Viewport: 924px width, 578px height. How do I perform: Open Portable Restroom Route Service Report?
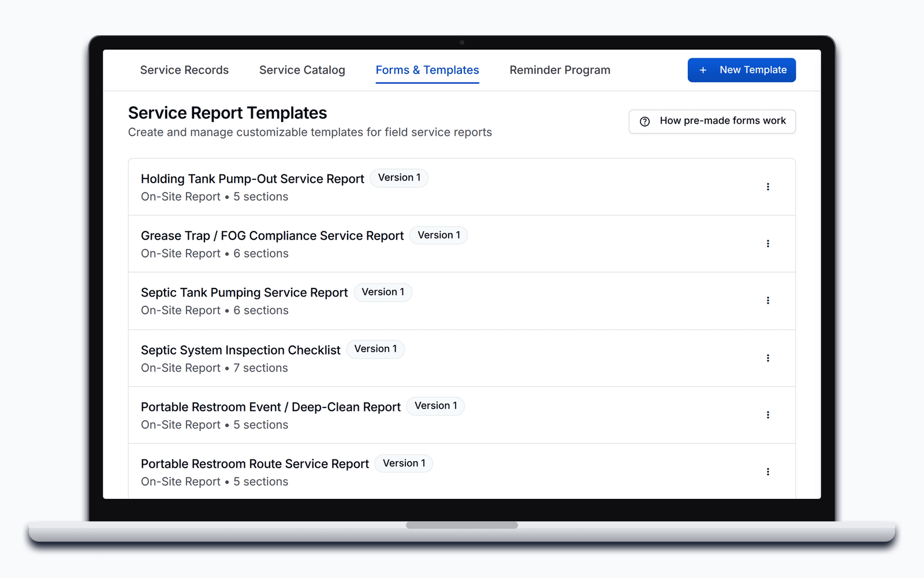pos(255,464)
